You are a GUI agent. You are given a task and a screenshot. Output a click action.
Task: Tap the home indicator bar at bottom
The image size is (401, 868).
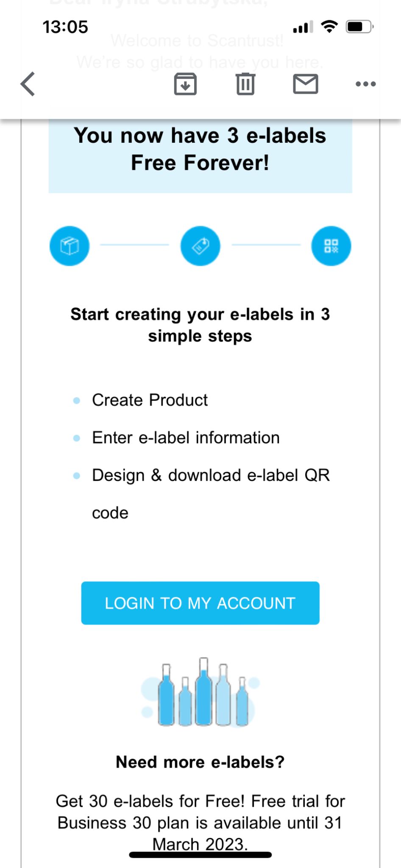click(200, 855)
